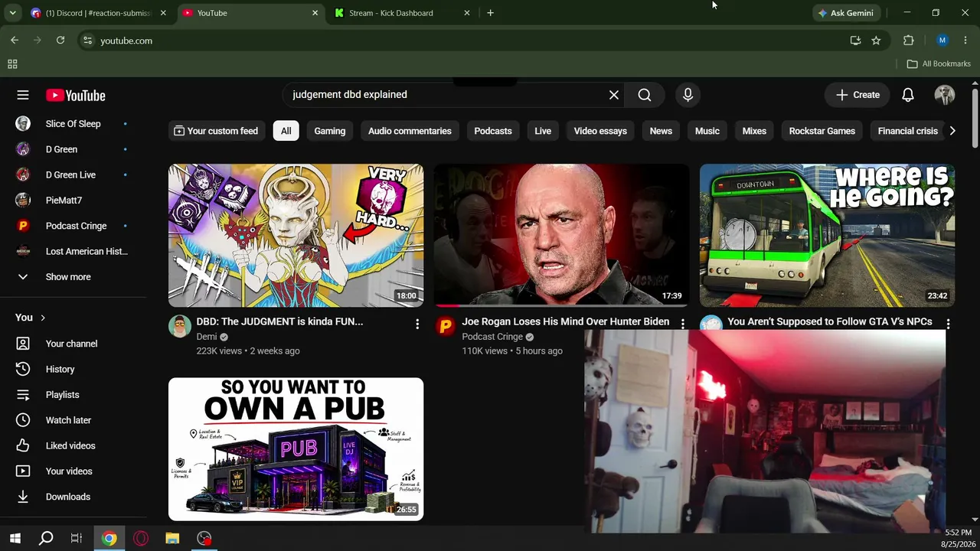Image resolution: width=980 pixels, height=551 pixels.
Task: Start voice search with the microphone
Action: click(x=688, y=95)
